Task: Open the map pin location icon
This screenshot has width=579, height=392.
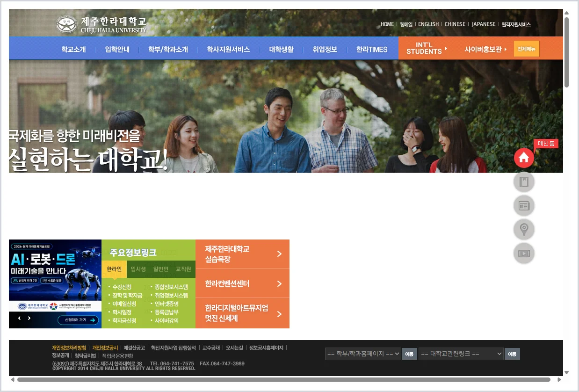Action: (524, 229)
